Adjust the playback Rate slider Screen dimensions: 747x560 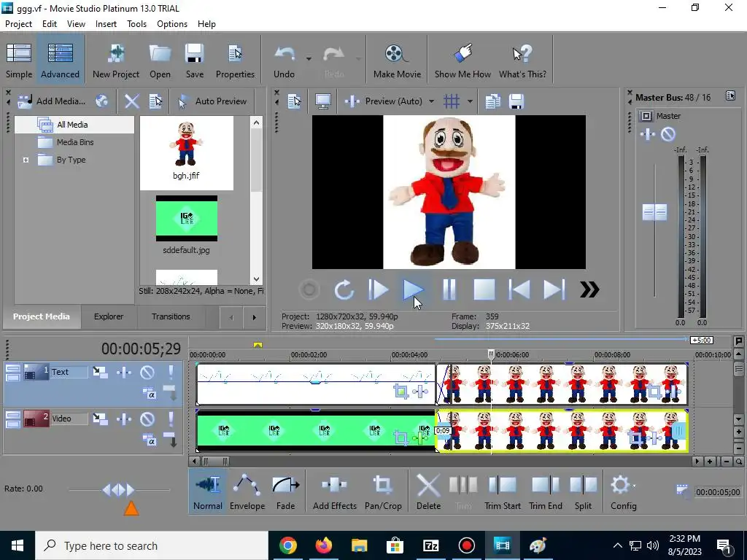coord(119,489)
